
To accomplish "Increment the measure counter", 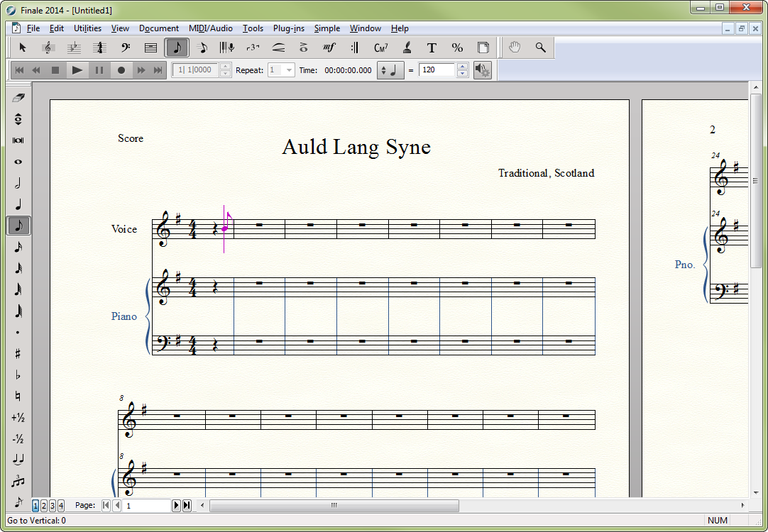I will tap(225, 67).
